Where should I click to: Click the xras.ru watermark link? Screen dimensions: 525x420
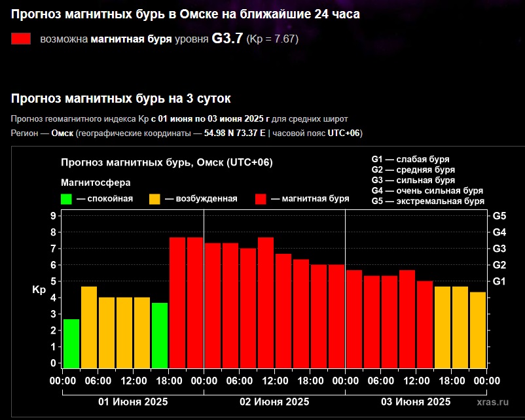click(x=494, y=402)
